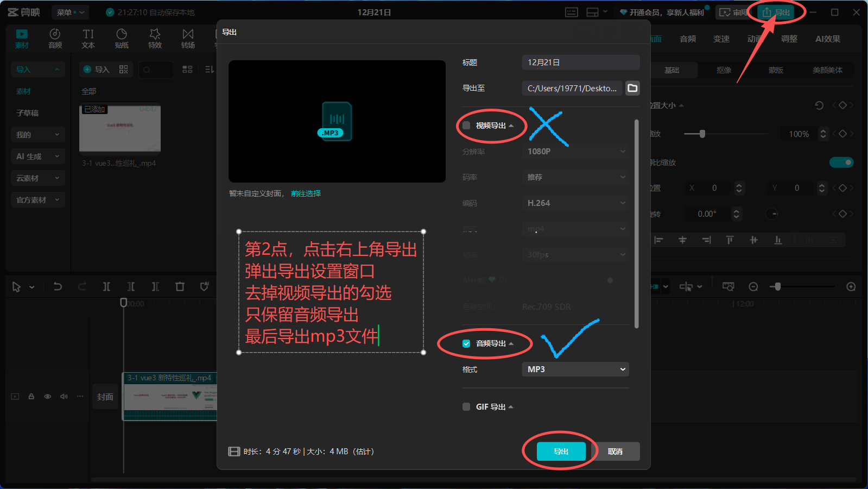
Task: Click the undo arrow in timeline toolbar
Action: click(58, 286)
